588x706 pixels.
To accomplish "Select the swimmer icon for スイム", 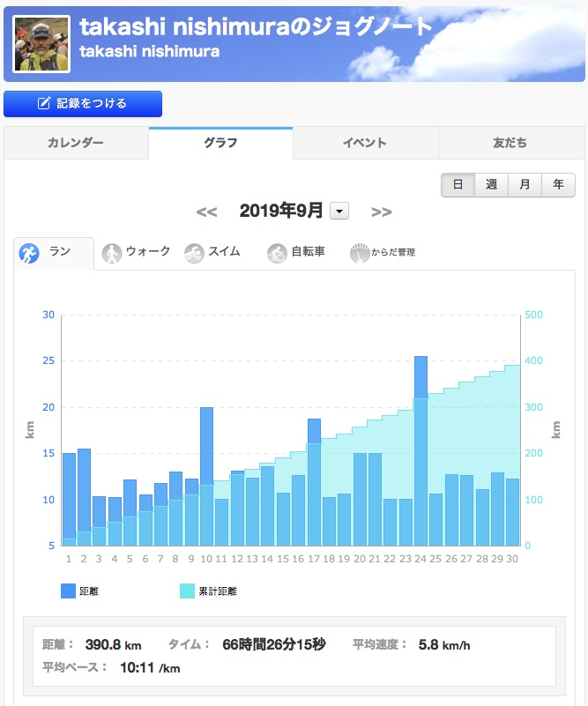I will point(194,253).
